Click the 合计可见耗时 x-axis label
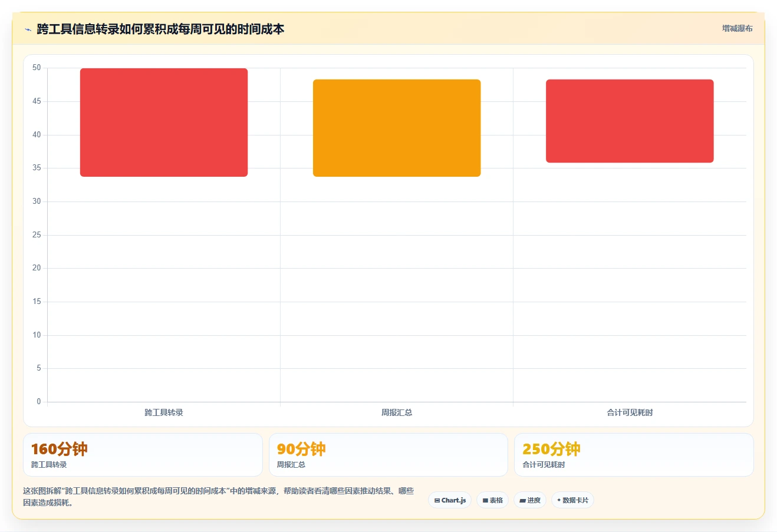This screenshot has height=532, width=777. [x=630, y=412]
